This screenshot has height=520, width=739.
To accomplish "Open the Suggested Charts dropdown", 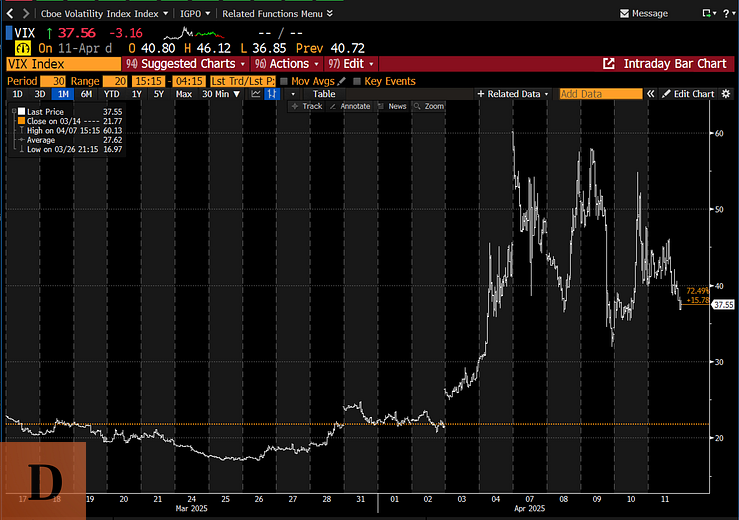I will pos(186,64).
